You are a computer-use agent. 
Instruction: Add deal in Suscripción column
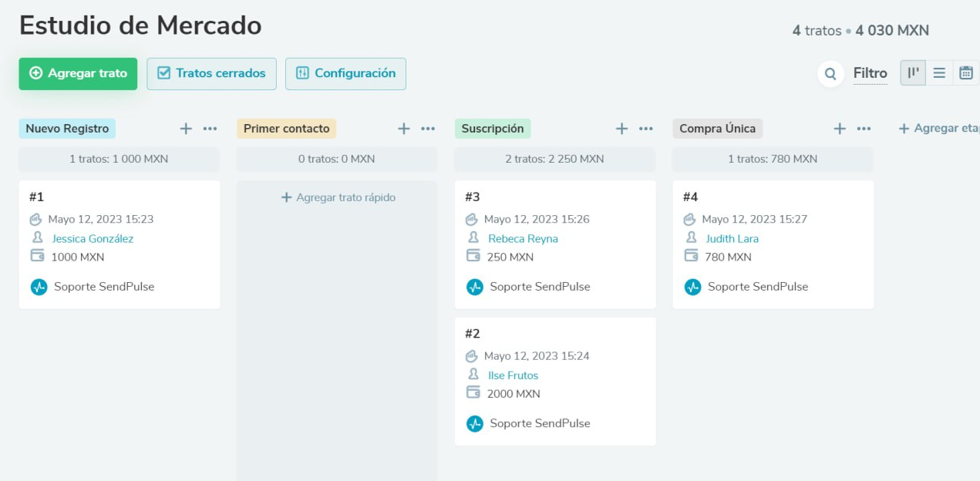pyautogui.click(x=622, y=129)
